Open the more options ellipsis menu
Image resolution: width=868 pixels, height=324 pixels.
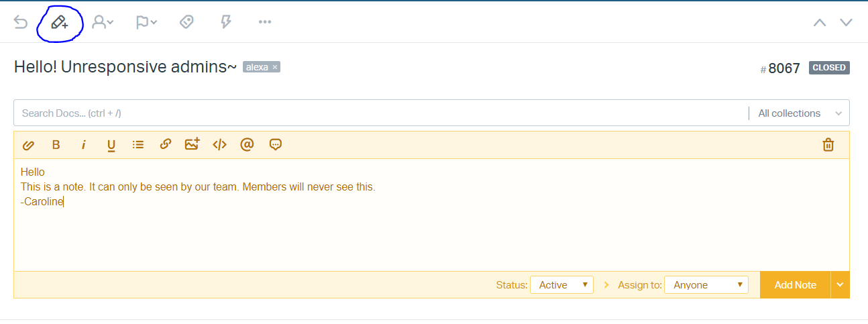tap(265, 23)
